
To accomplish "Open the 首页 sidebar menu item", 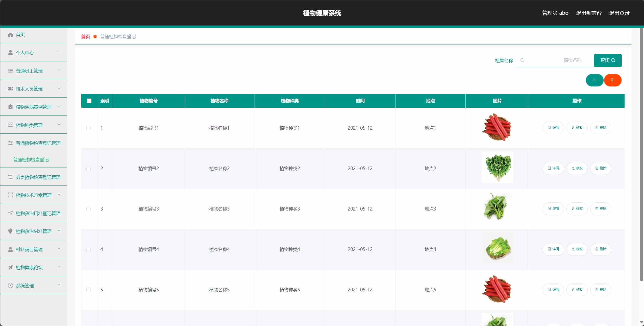I will click(34, 35).
